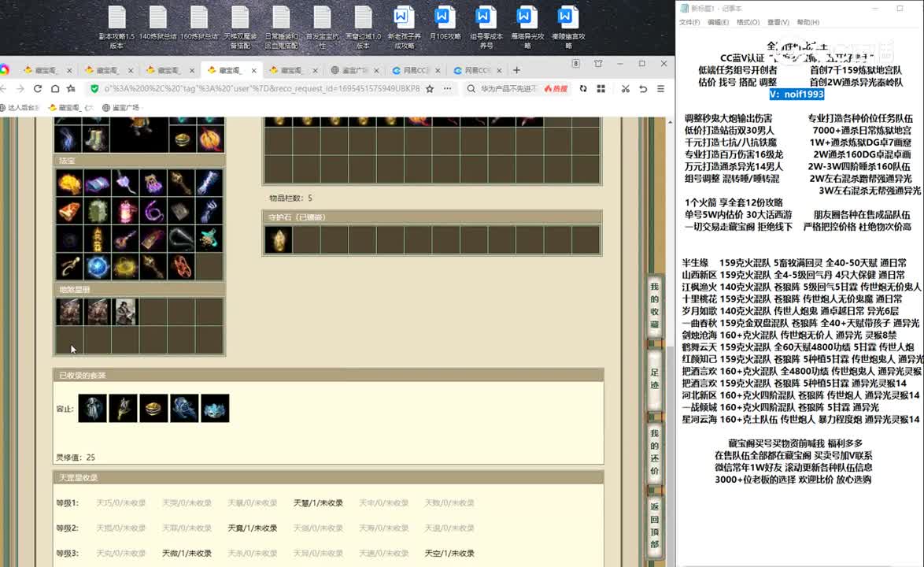The image size is (924, 567).
Task: Open the more options ellipsis in address bar
Action: 448,88
